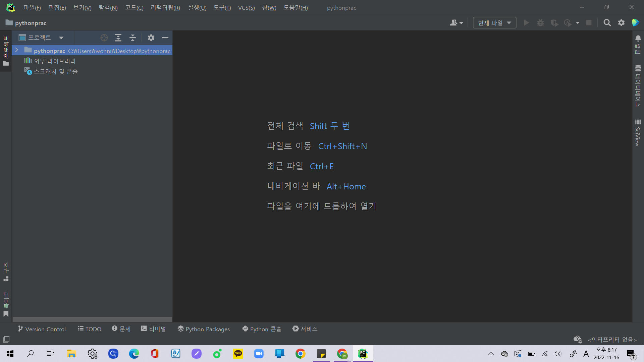Click the volume icon in system tray
The width and height of the screenshot is (644, 362).
tap(558, 354)
